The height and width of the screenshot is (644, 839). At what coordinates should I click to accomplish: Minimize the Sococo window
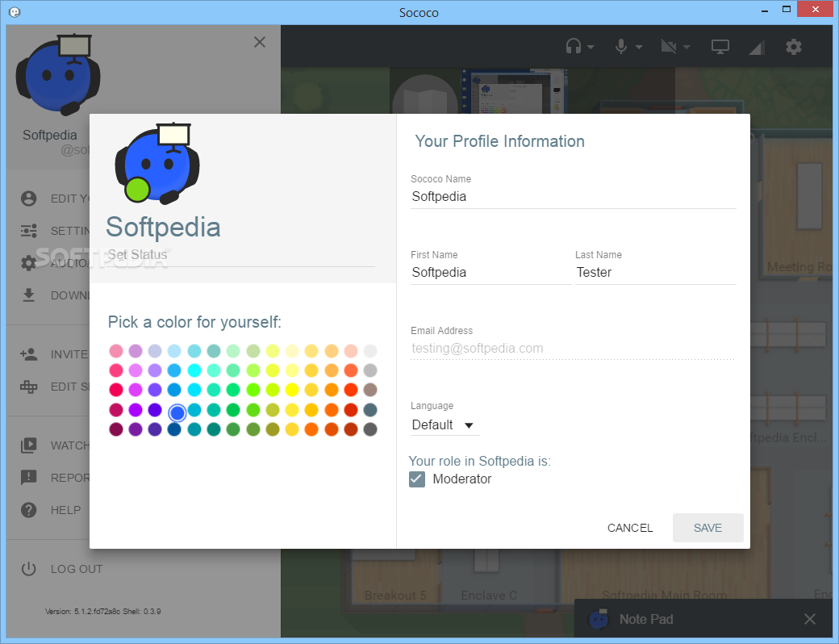click(x=766, y=10)
